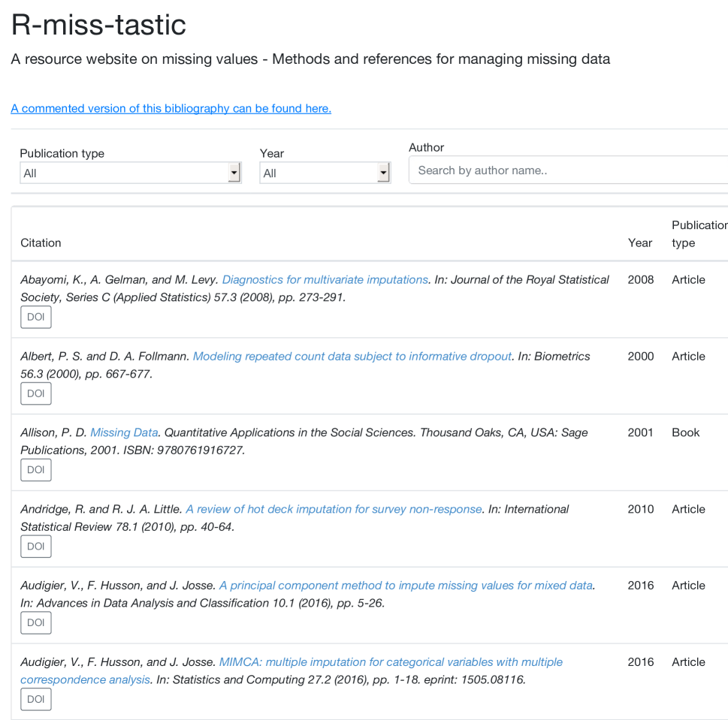Screen dimensions: 728x720
Task: Click the Year column header in table
Action: click(640, 243)
